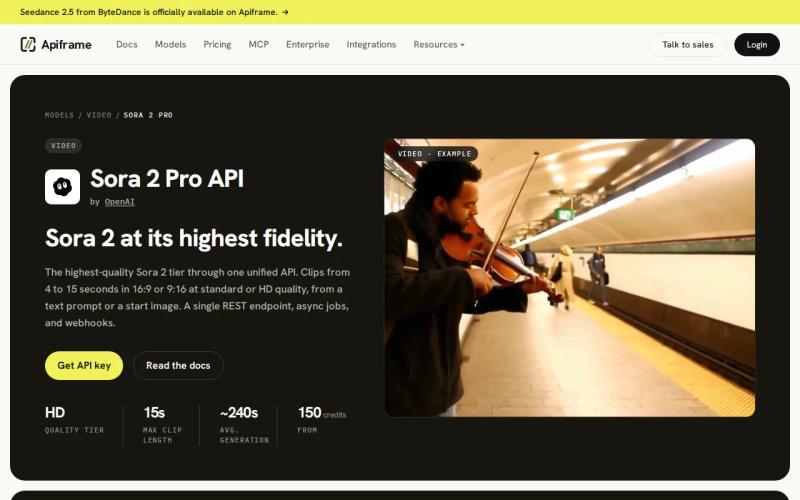Click the ~240s avg generation stat

click(244, 424)
